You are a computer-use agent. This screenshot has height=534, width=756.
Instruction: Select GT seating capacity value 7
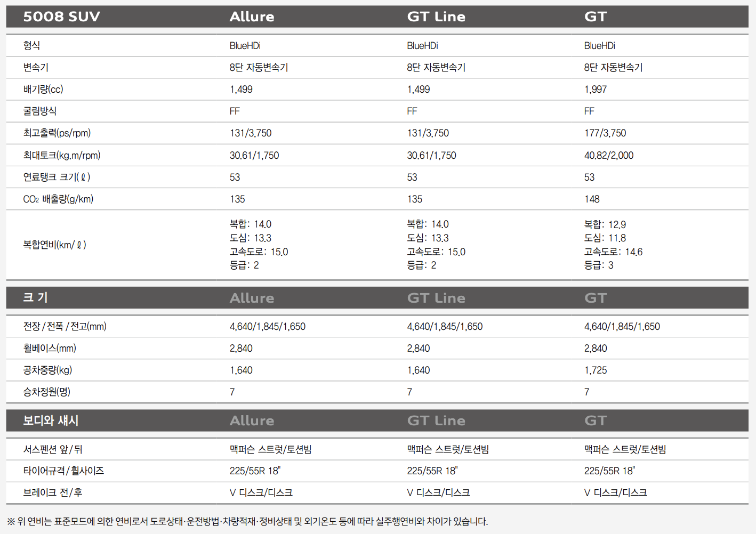point(587,392)
